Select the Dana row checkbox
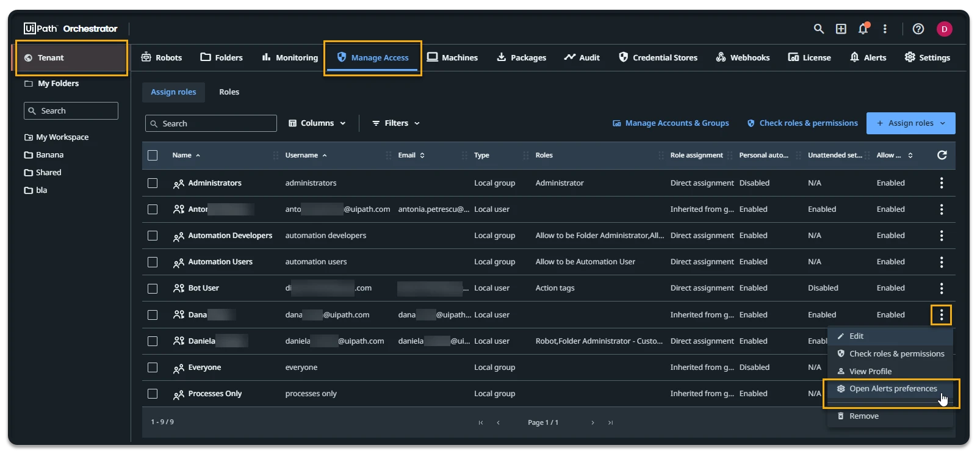The image size is (980, 459). pos(153,315)
